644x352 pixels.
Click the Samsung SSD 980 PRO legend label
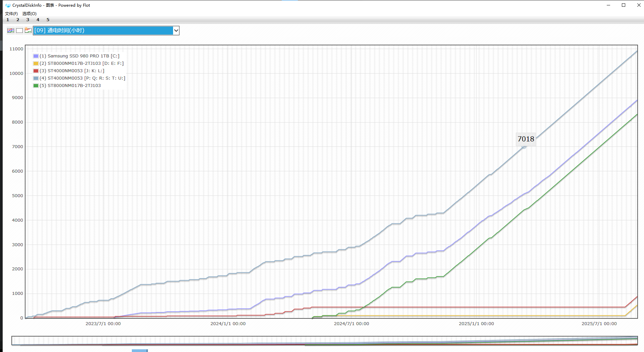79,56
